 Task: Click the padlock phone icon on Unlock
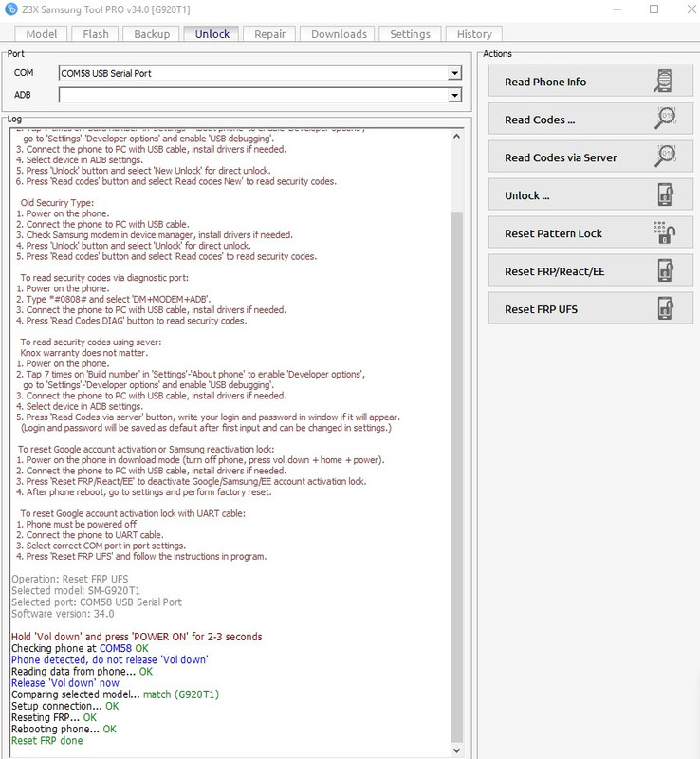[666, 194]
